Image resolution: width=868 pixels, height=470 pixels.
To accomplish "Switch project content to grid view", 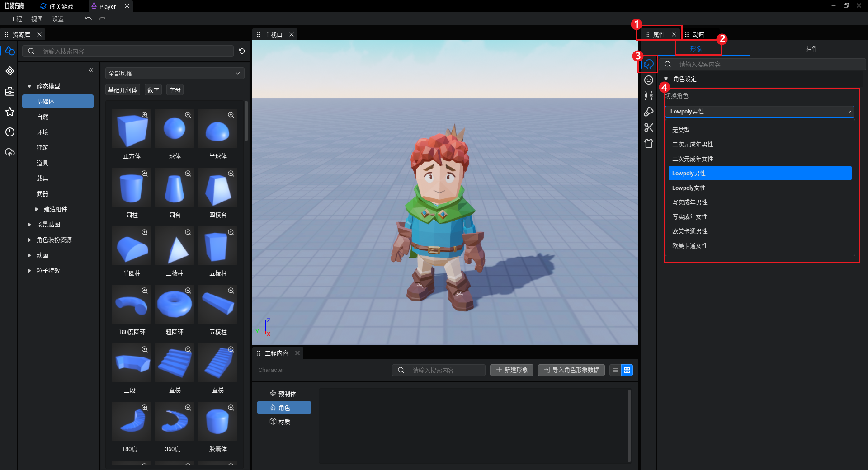I will click(x=627, y=370).
